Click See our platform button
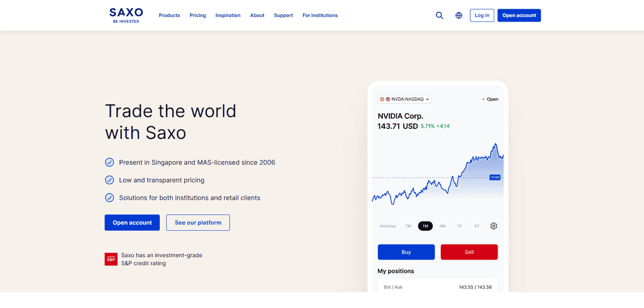644x308 pixels. [198, 223]
